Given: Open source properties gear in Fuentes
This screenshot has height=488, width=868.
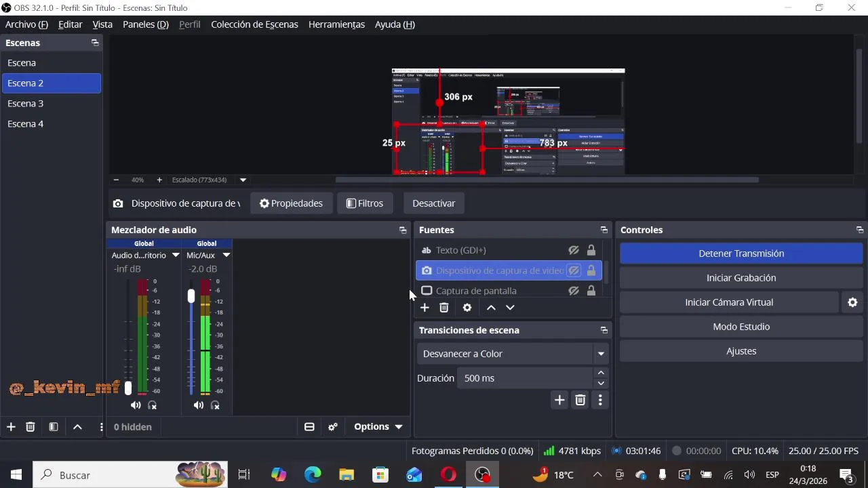Looking at the screenshot, I should click(467, 308).
